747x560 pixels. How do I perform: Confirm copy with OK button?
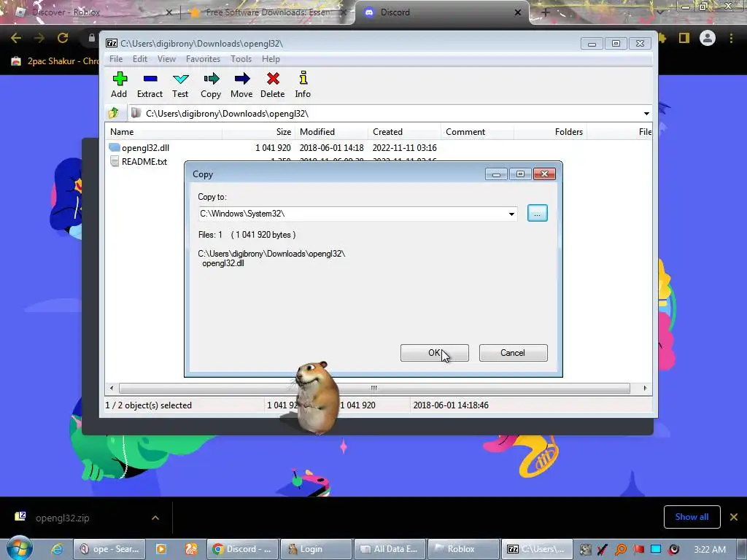[x=435, y=353]
